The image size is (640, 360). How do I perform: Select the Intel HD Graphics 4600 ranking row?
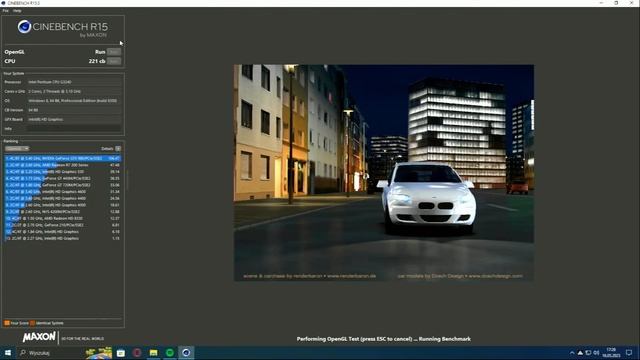(62, 191)
